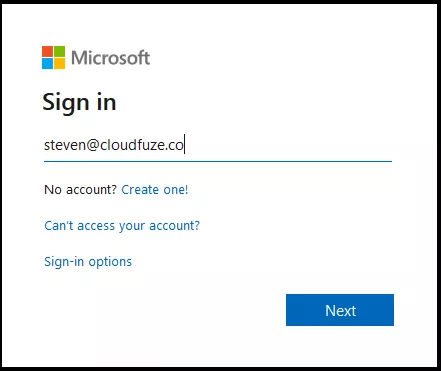The height and width of the screenshot is (371, 441).
Task: Open Can't access your account? link
Action: (122, 226)
